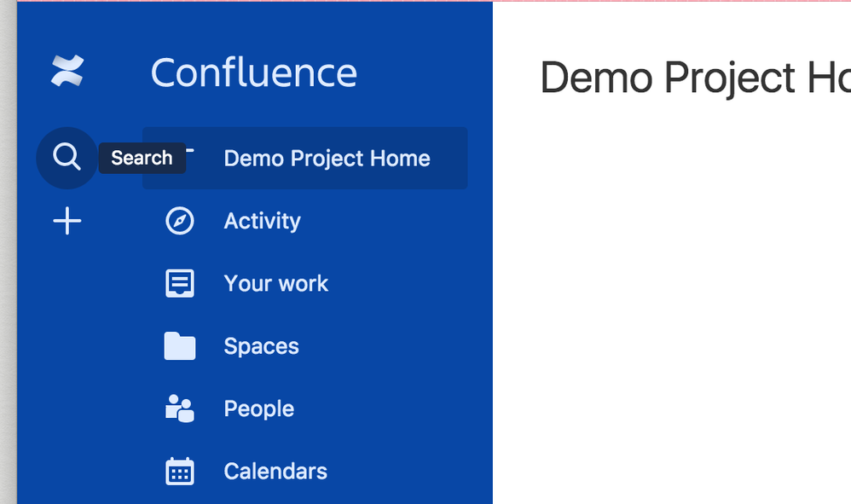The width and height of the screenshot is (851, 504).
Task: Click the Your work tray icon
Action: pyautogui.click(x=180, y=283)
